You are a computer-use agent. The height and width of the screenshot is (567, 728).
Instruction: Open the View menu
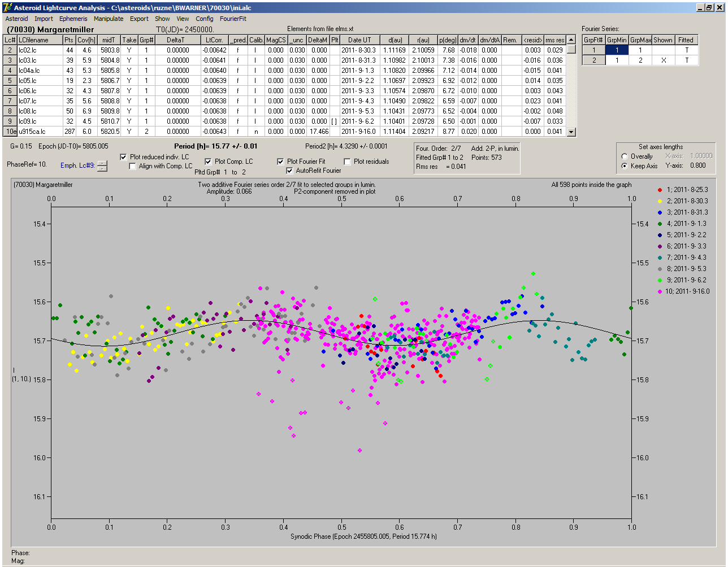183,19
